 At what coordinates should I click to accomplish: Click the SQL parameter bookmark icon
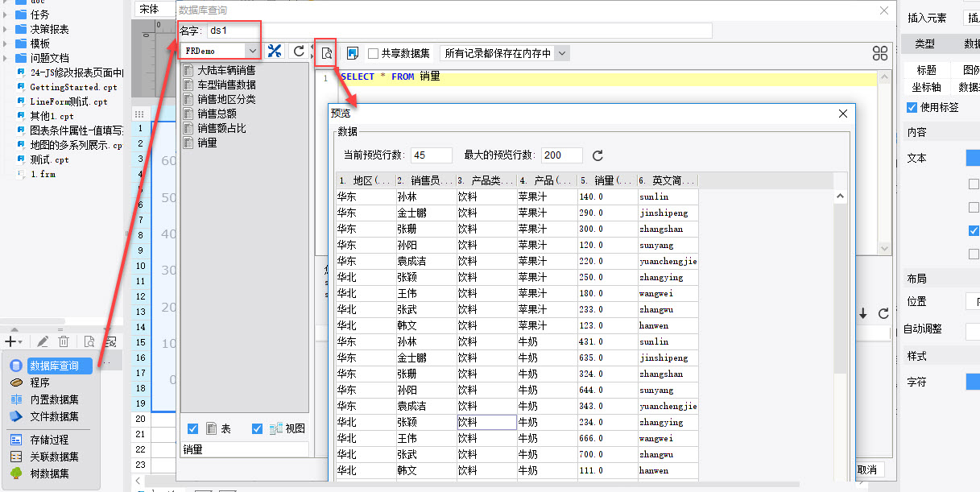[352, 53]
